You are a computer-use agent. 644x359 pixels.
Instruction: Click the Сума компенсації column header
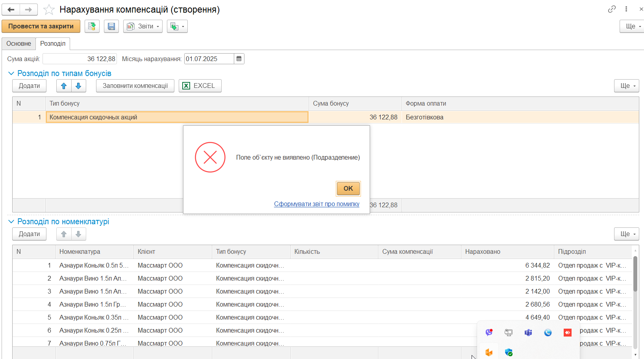[x=420, y=252]
